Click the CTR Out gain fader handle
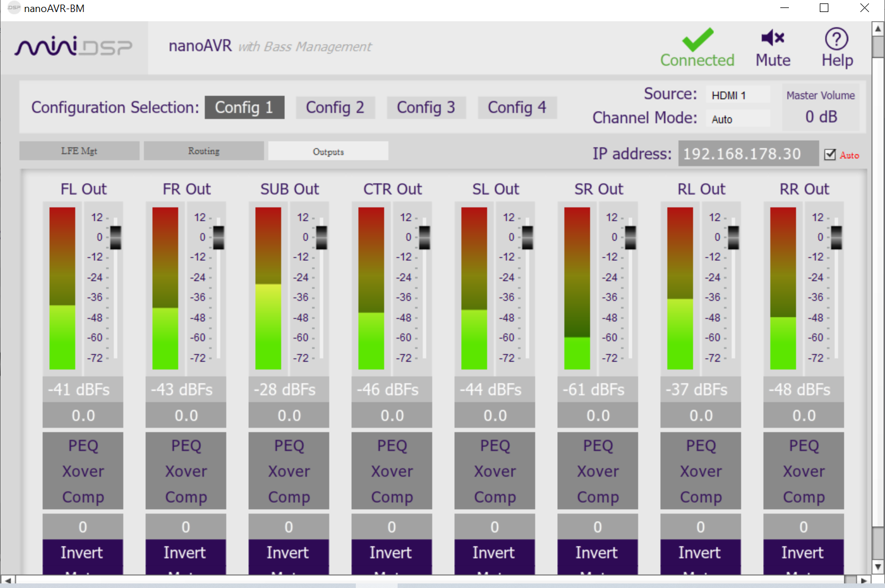This screenshot has height=588, width=885. click(424, 237)
